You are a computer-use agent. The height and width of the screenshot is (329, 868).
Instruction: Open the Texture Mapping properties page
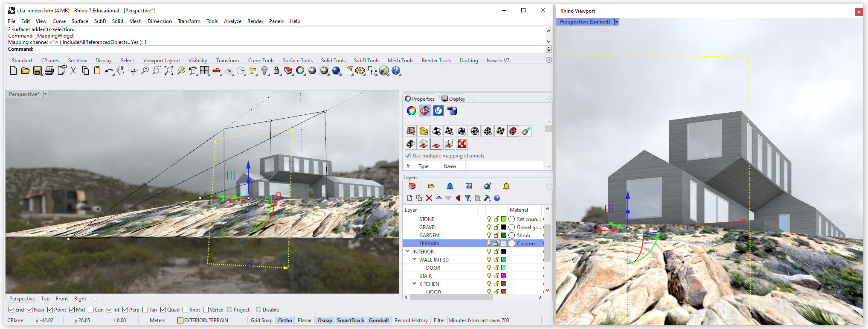(x=425, y=111)
